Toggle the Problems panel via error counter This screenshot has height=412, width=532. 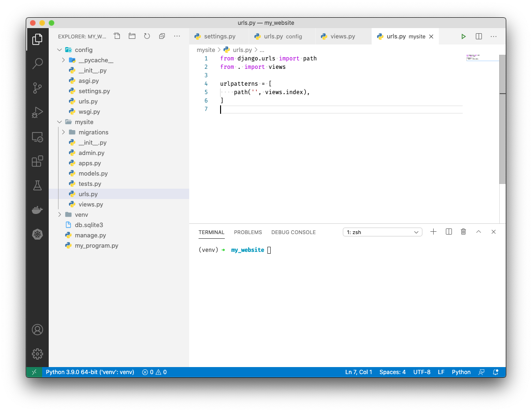pos(154,372)
